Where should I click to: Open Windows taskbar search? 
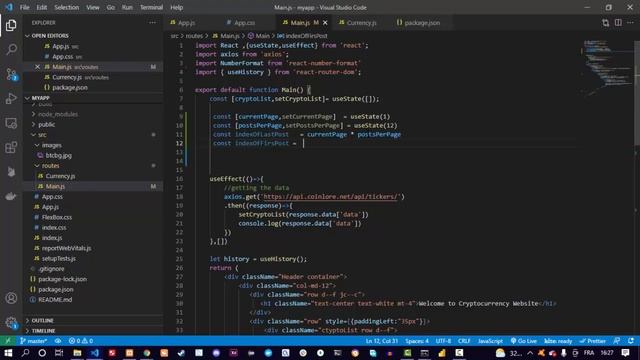click(25, 353)
